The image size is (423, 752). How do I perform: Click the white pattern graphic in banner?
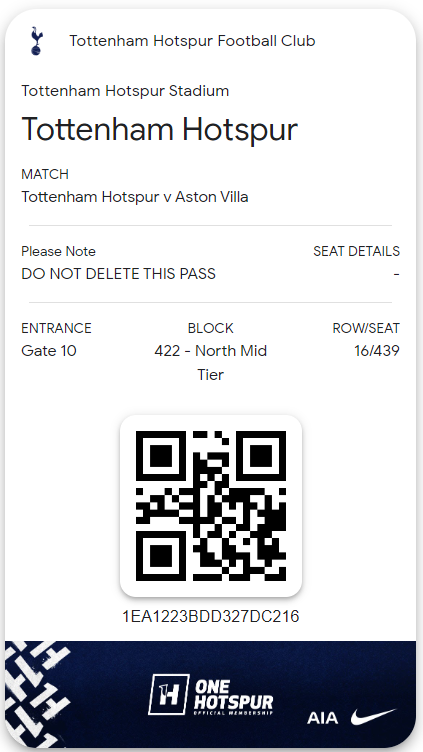(37, 693)
